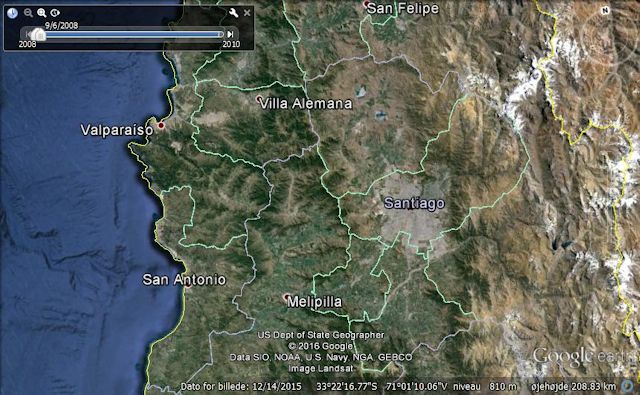Select the Valparaíso city placemark
This screenshot has height=395, width=640.
(161, 125)
